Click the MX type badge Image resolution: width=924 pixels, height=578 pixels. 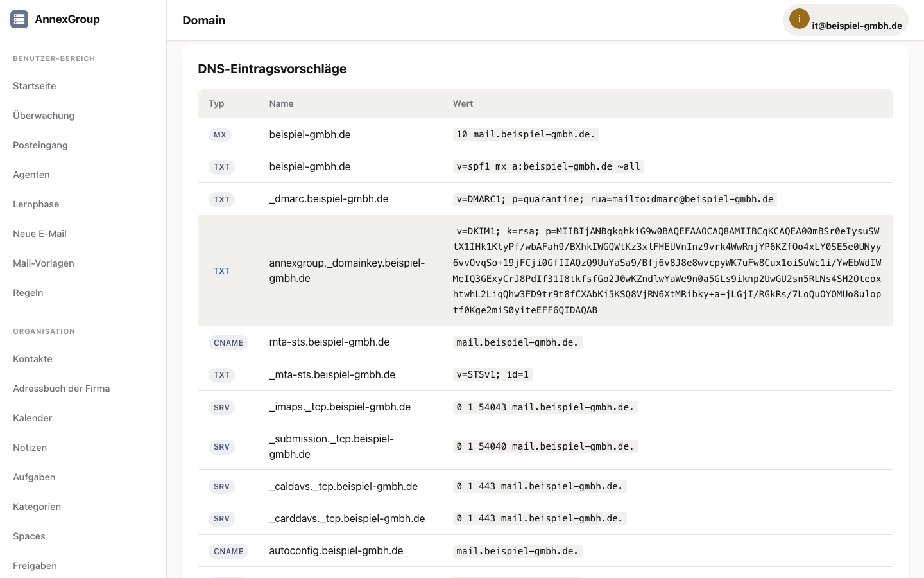pos(220,135)
